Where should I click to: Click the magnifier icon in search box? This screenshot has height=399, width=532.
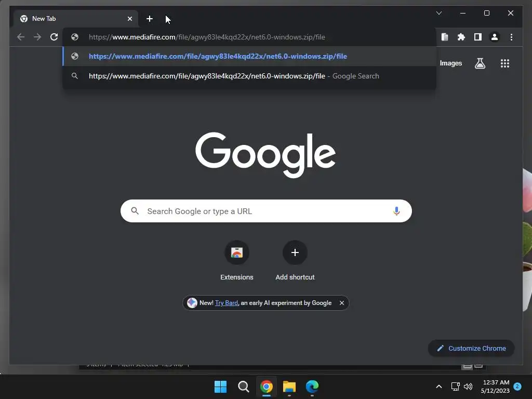tap(135, 211)
